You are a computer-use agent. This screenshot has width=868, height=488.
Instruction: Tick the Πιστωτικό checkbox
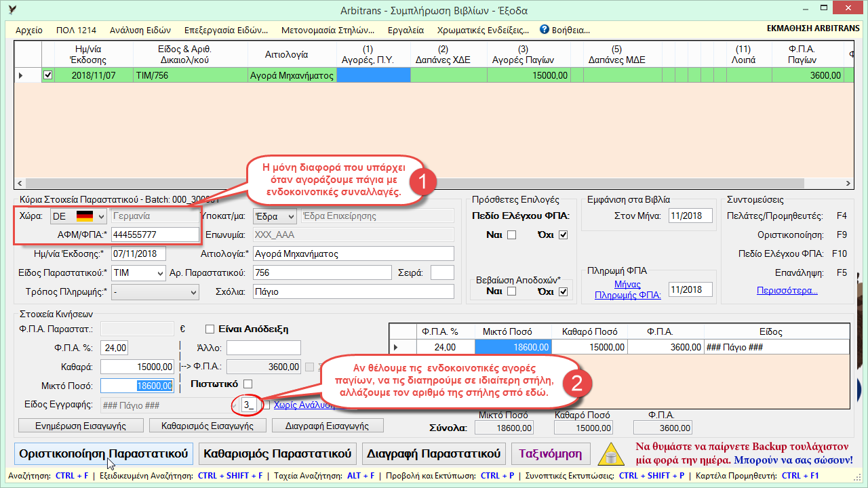pyautogui.click(x=248, y=384)
